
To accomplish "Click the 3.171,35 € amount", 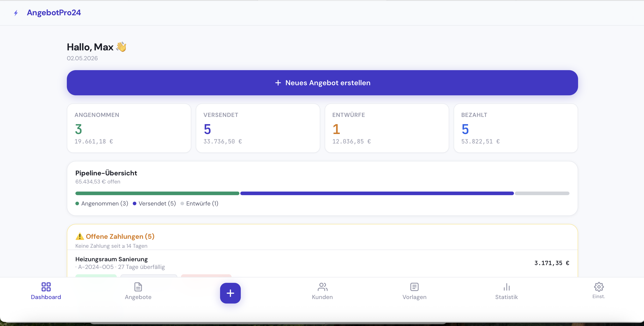I will tap(552, 263).
